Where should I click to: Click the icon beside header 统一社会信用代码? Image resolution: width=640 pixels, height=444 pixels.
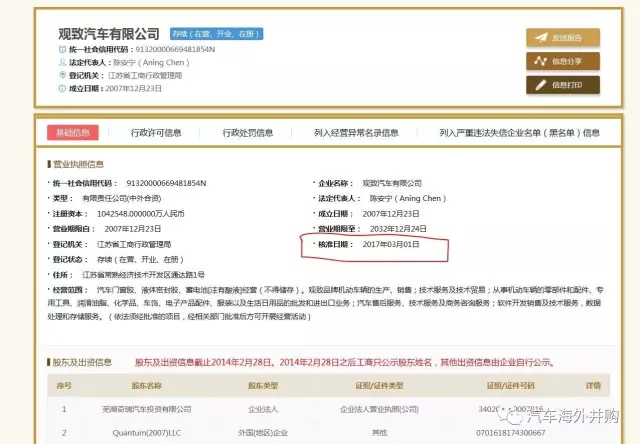point(62,49)
